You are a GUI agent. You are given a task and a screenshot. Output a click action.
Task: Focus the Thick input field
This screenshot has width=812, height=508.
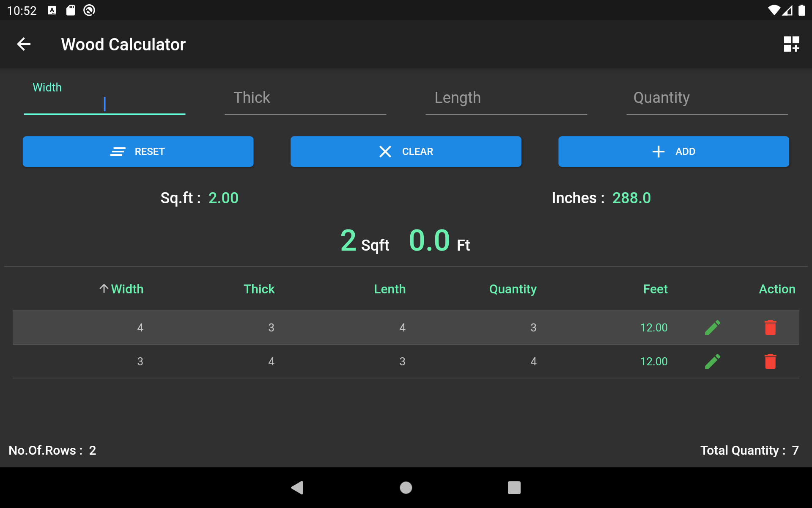[305, 99]
